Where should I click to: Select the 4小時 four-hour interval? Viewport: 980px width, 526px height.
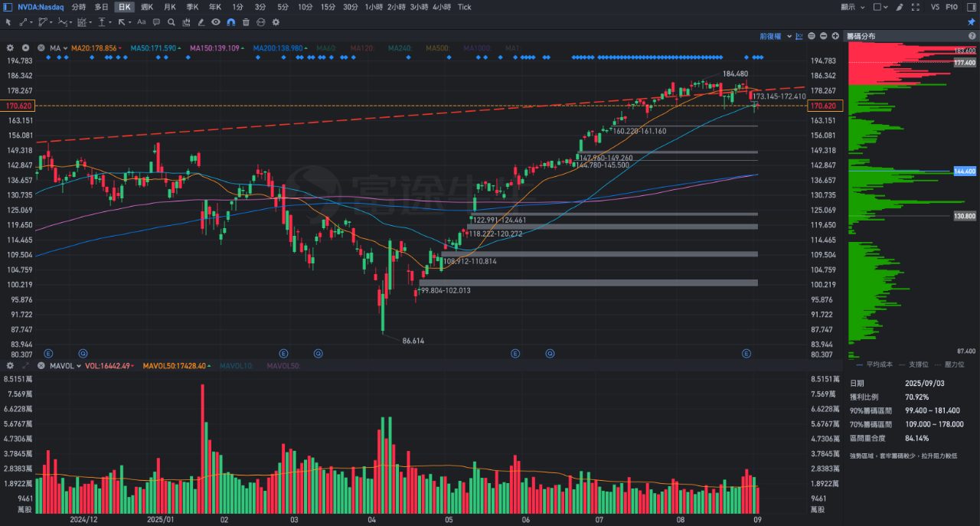click(x=442, y=7)
